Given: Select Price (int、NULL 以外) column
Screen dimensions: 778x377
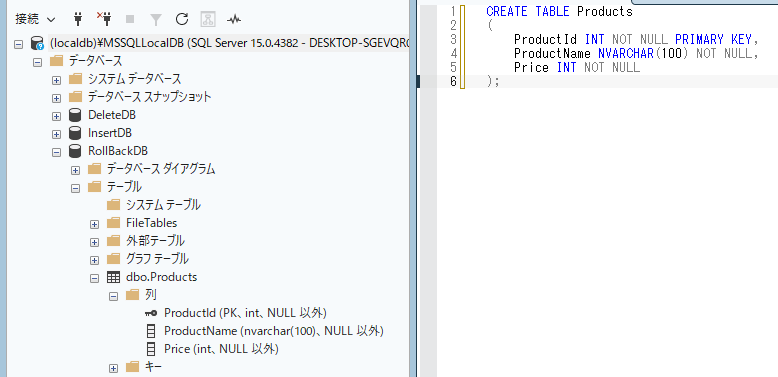Looking at the screenshot, I should point(221,349).
